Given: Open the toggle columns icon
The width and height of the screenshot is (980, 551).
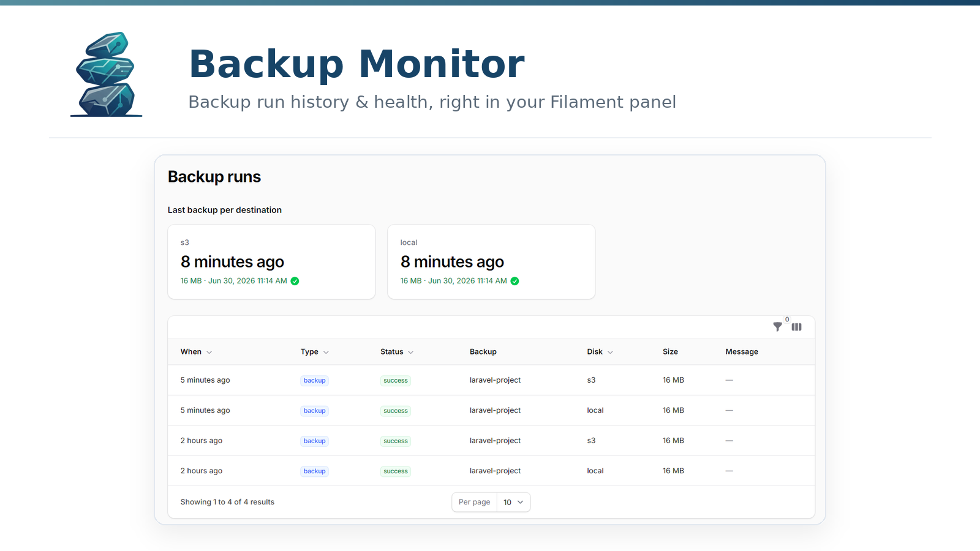Looking at the screenshot, I should click(x=796, y=327).
